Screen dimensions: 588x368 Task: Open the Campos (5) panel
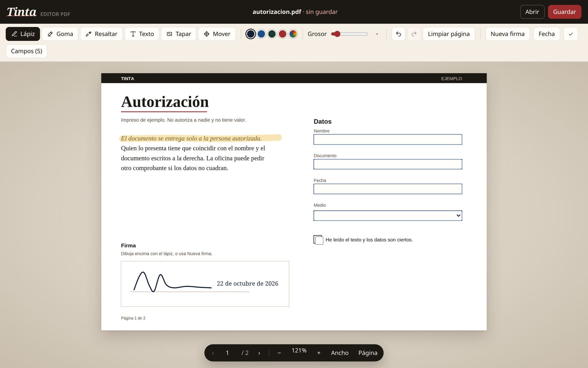[26, 51]
